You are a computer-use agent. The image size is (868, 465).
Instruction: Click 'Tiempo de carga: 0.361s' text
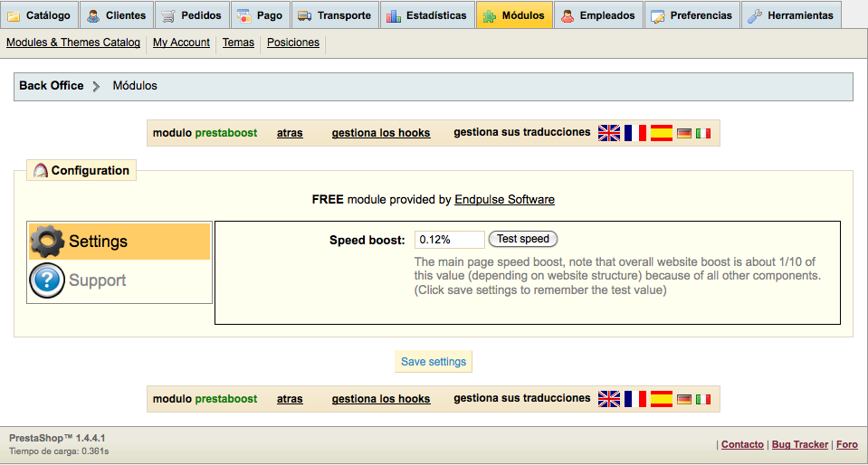(59, 451)
